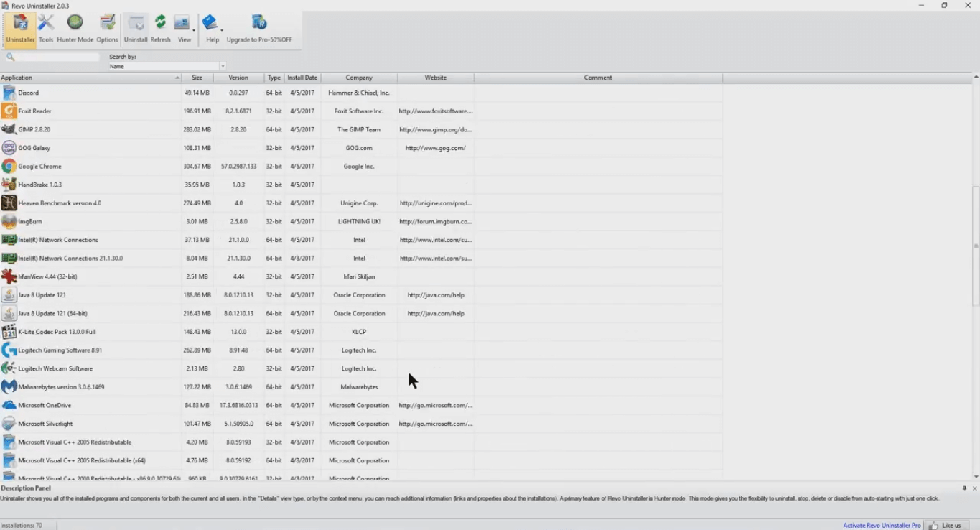Viewport: 980px width, 530px height.
Task: Click the scrollbar up arrow
Action: coord(976,77)
